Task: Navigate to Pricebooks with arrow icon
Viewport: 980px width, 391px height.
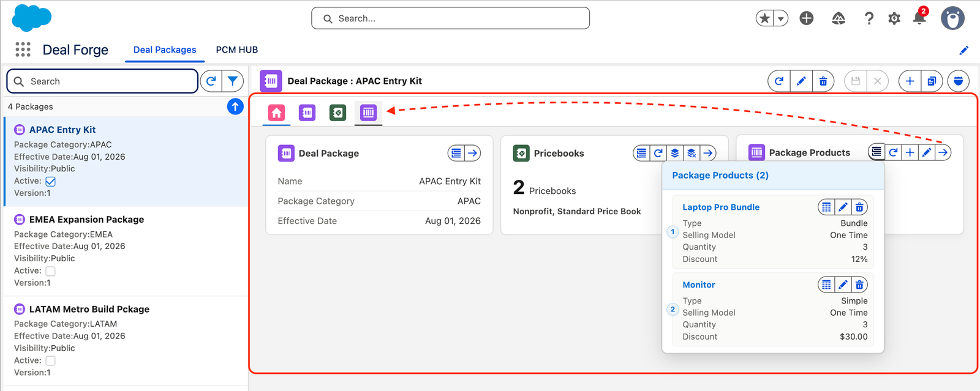Action: (708, 153)
